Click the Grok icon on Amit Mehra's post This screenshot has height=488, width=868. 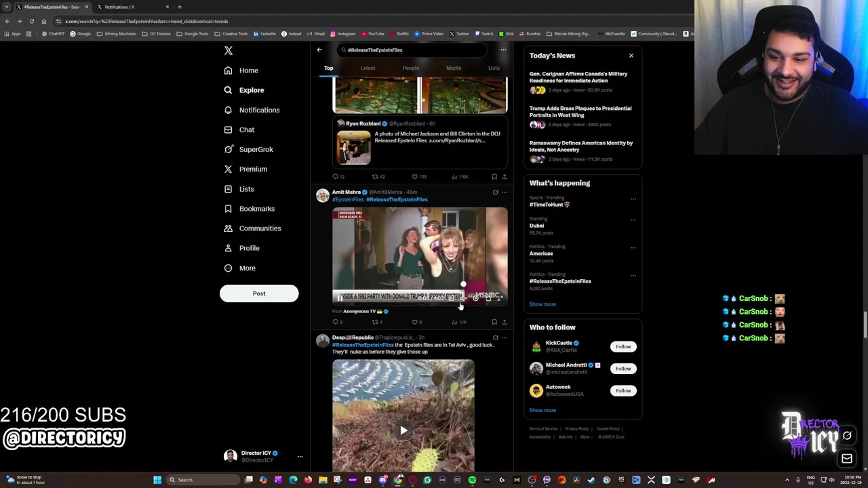(495, 192)
